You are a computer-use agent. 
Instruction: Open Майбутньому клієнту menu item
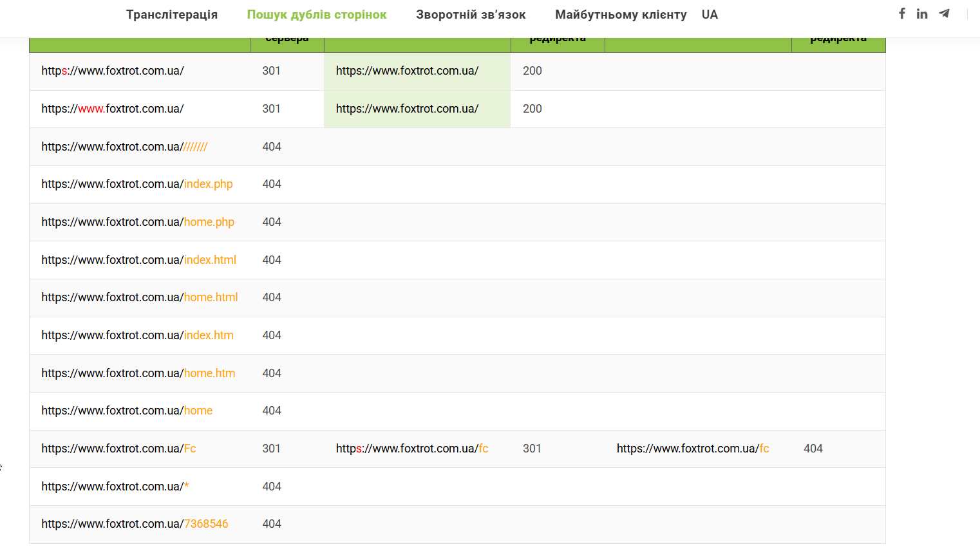coord(621,14)
